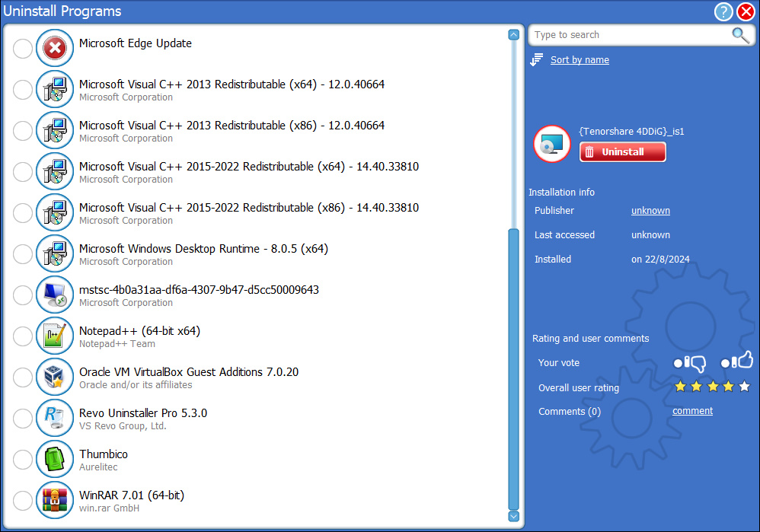Viewport: 760px width, 532px height.
Task: Click the Visual C++ 2015-2022 x86 installer icon
Action: tap(55, 212)
